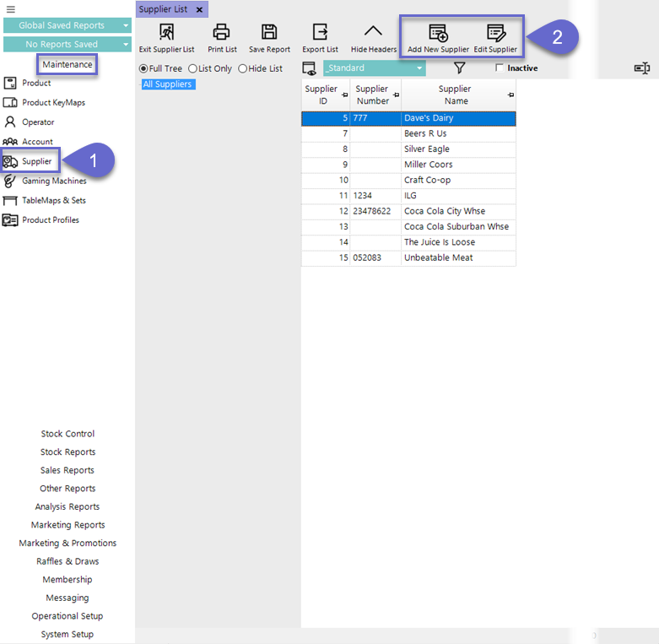Open the Global Saved Reports dropdown
Viewport: 659px width, 644px height.
click(x=68, y=25)
